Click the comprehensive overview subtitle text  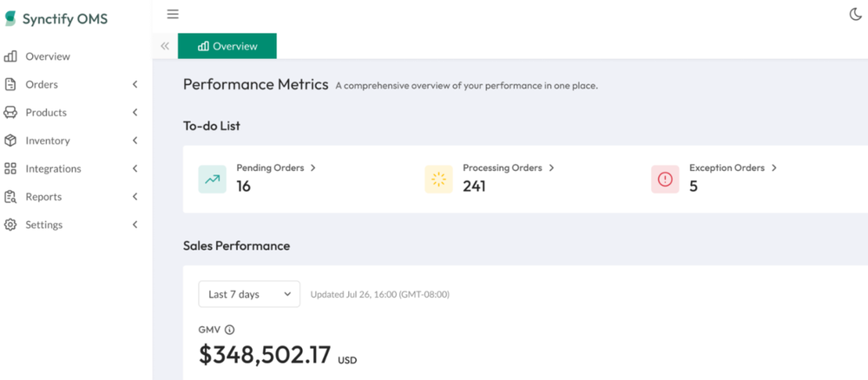click(x=467, y=86)
